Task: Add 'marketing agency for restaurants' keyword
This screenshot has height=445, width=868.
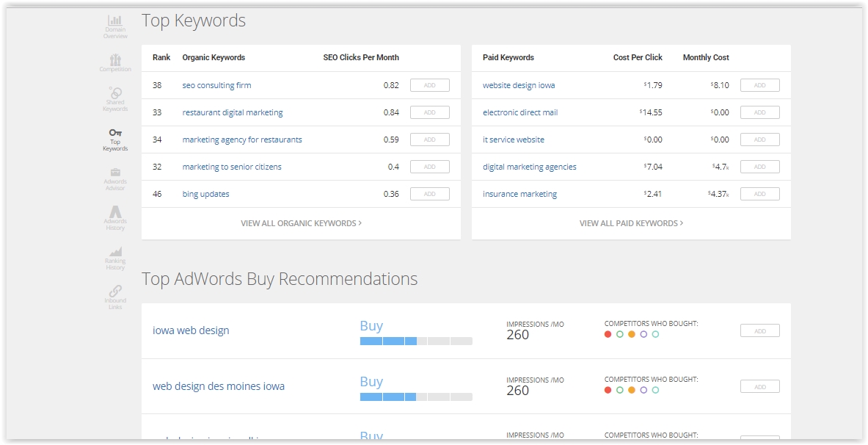Action: (x=429, y=140)
